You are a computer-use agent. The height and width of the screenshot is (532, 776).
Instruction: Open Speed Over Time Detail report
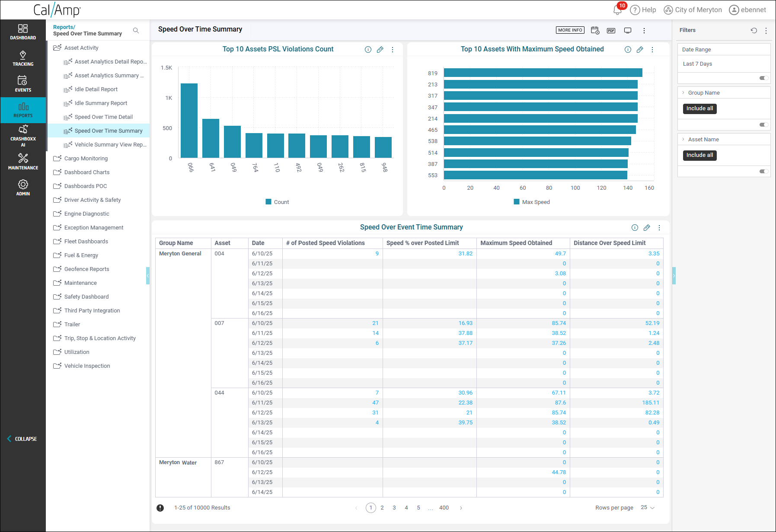pos(103,117)
